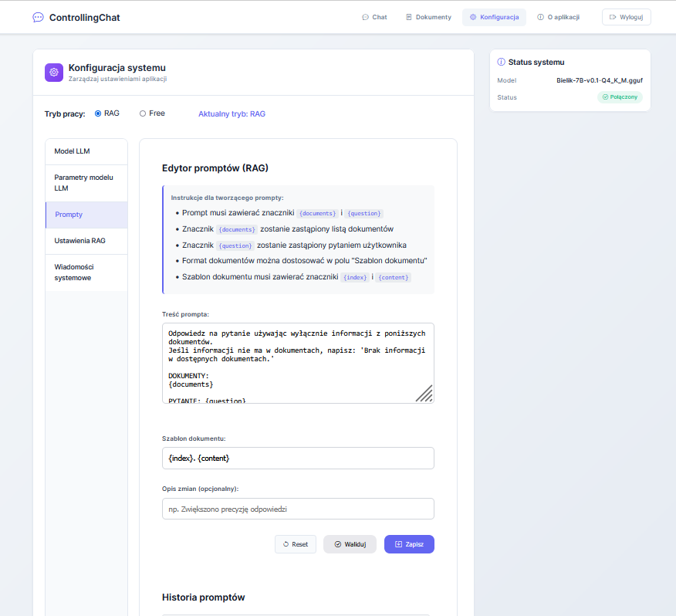The height and width of the screenshot is (616, 676).
Task: Go to the Wiadomości systemowe tab
Action: coord(86,272)
